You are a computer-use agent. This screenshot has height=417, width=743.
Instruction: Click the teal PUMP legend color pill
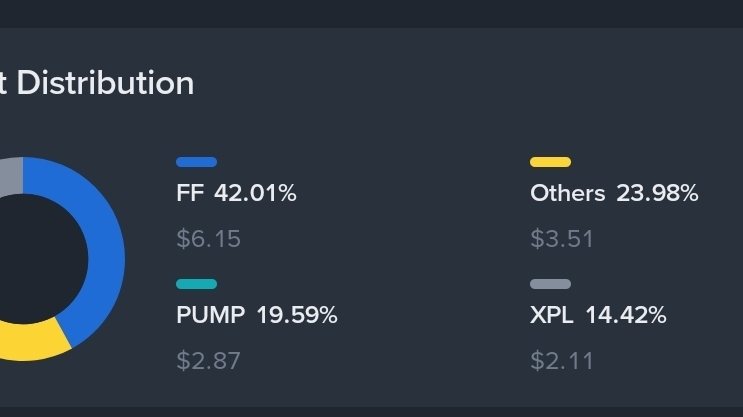point(196,284)
